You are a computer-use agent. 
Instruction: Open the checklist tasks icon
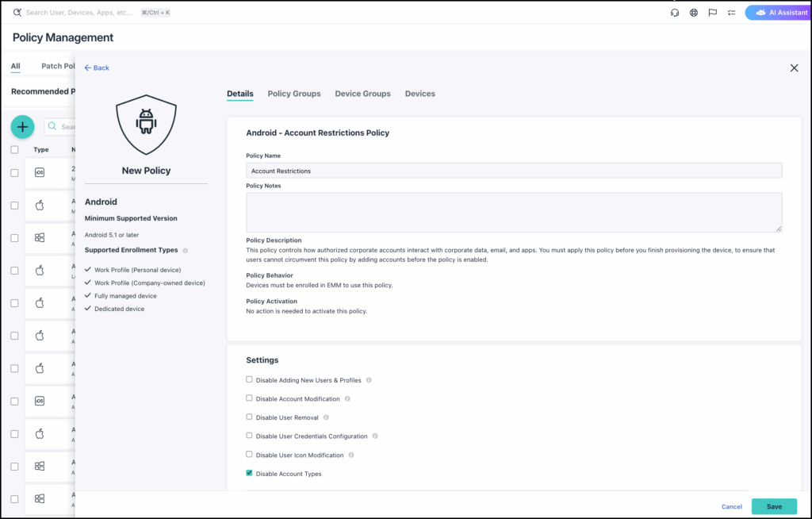(731, 13)
